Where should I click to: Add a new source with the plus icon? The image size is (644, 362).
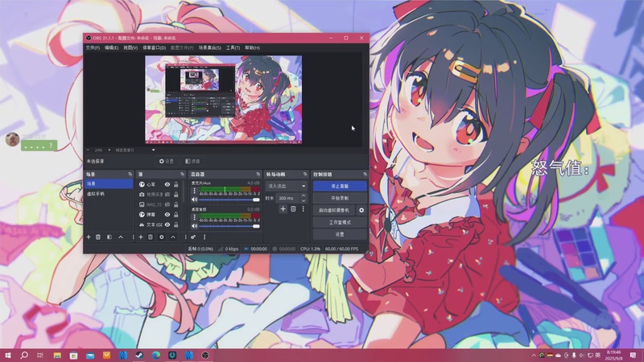[x=141, y=237]
